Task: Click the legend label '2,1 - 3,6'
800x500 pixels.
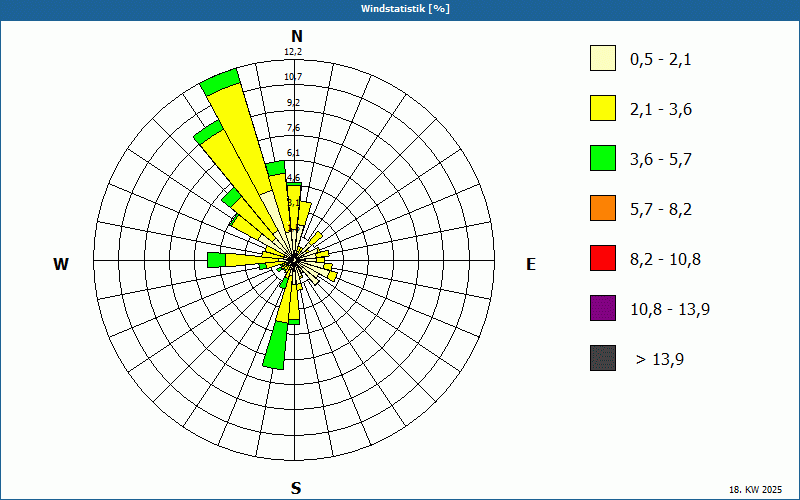Action: (x=661, y=110)
